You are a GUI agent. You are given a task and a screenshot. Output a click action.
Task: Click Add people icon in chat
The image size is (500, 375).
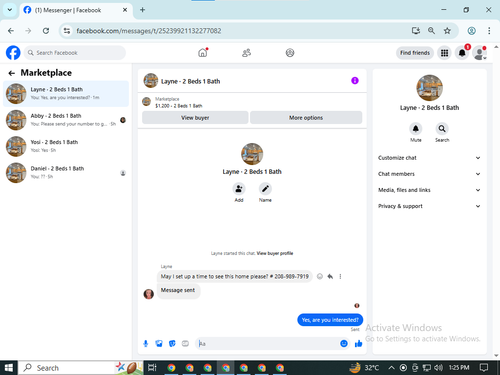[x=239, y=189]
